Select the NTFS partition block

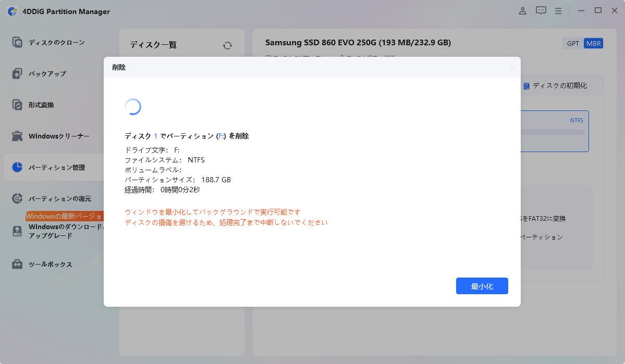point(555,131)
